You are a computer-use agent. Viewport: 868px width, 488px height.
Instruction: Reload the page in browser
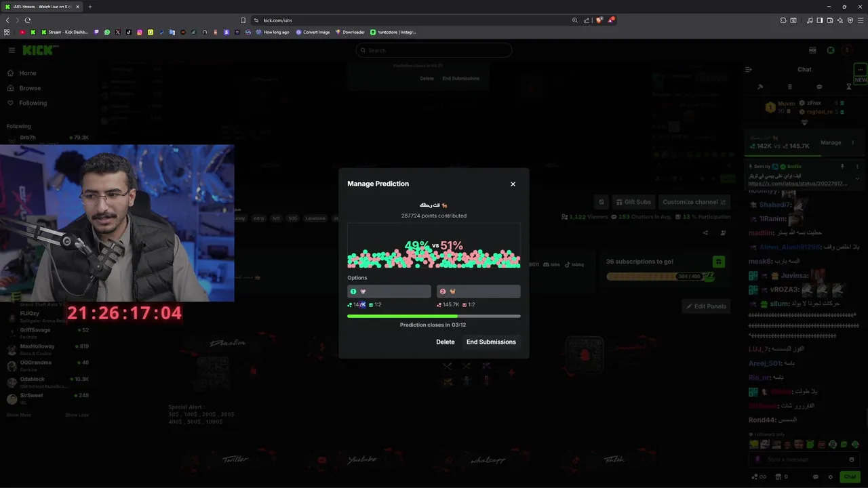pos(28,20)
